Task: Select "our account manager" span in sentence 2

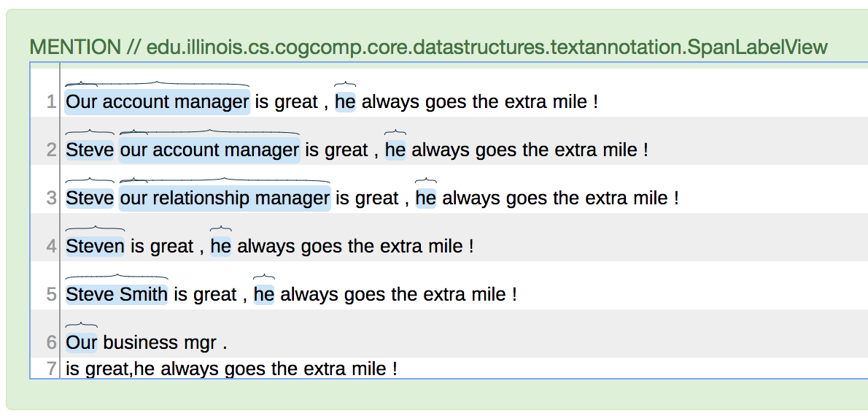Action: coord(209,150)
